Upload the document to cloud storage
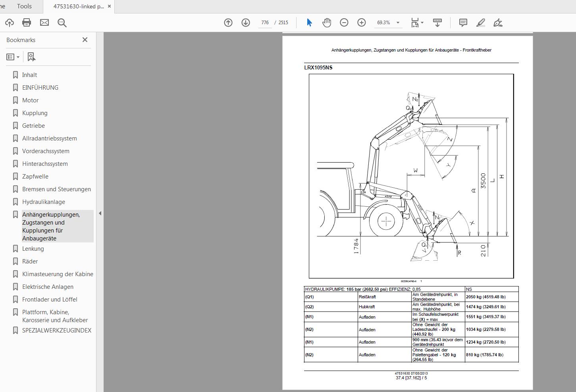This screenshot has height=392, width=576. (x=9, y=23)
